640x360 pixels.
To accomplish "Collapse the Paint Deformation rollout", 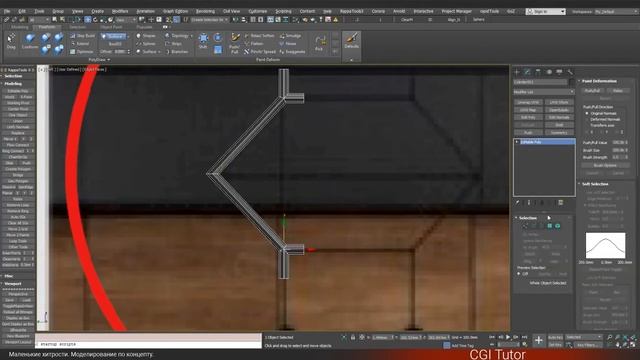I will [579, 81].
